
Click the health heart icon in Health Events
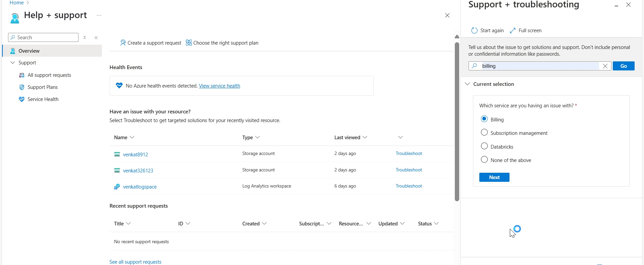click(x=119, y=86)
